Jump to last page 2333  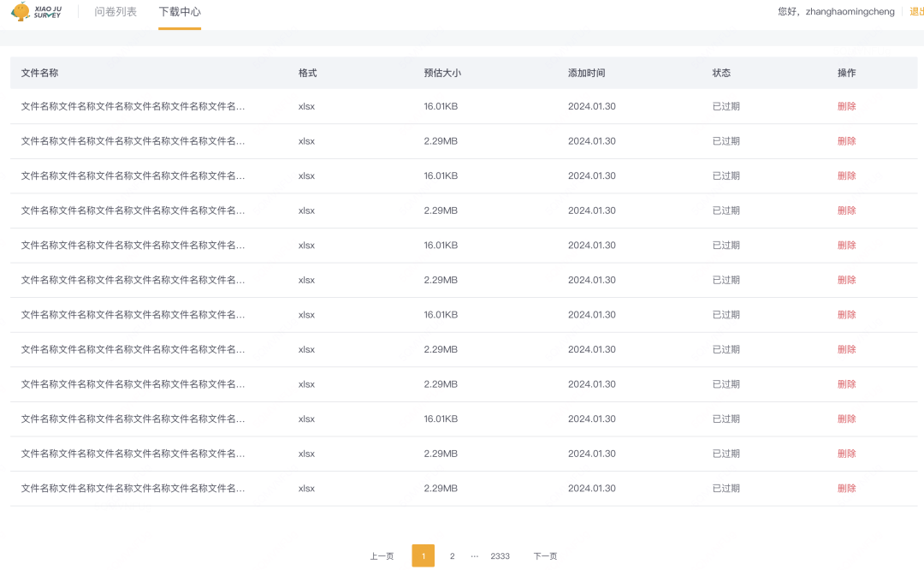(500, 556)
